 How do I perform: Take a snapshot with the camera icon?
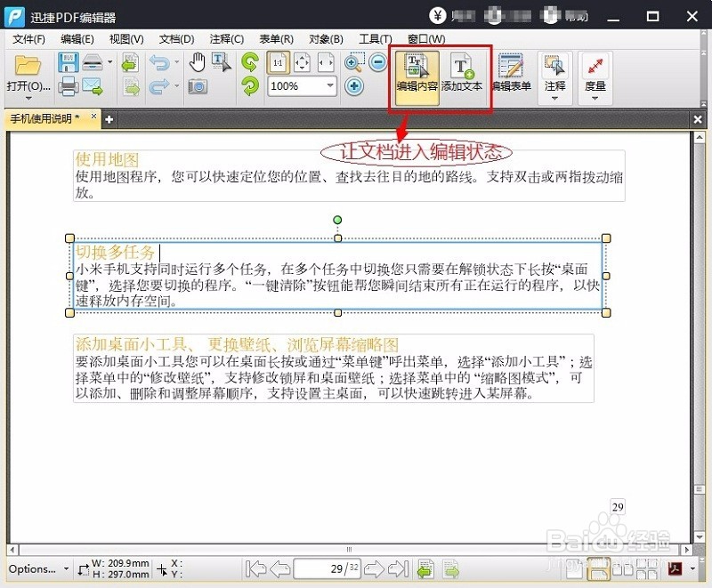(198, 86)
